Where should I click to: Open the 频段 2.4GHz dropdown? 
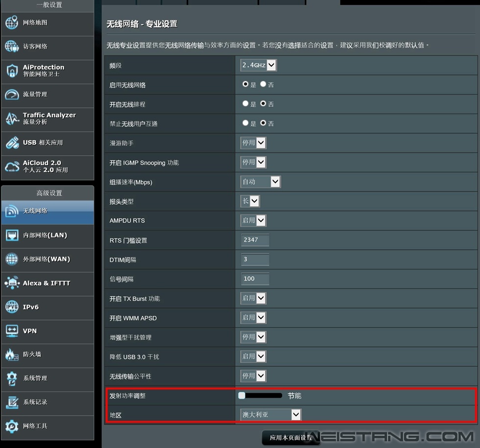(258, 65)
